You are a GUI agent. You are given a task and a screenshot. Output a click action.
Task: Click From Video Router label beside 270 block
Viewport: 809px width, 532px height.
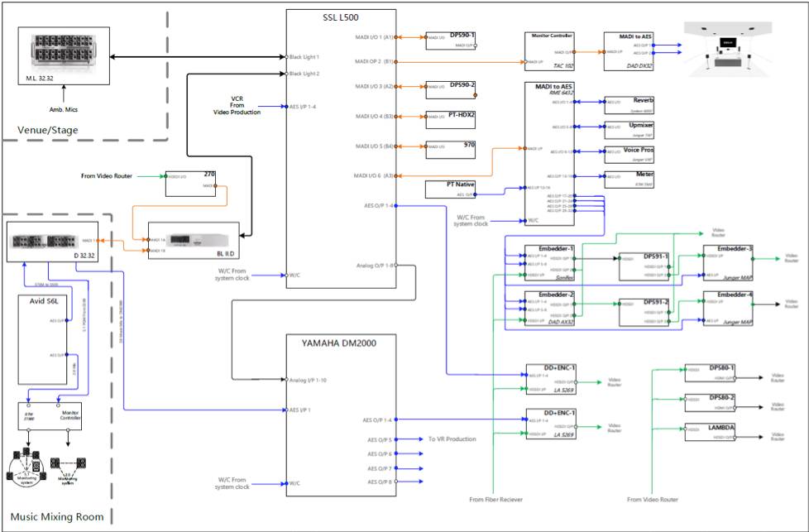[106, 176]
